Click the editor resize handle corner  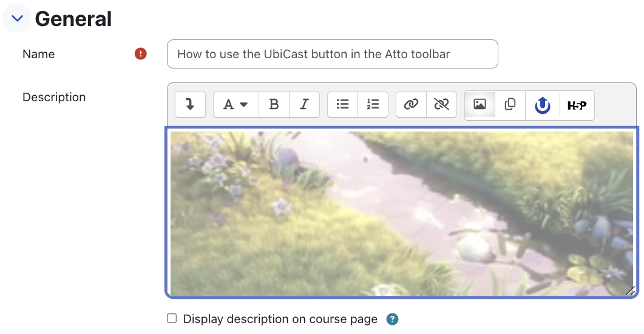point(631,290)
